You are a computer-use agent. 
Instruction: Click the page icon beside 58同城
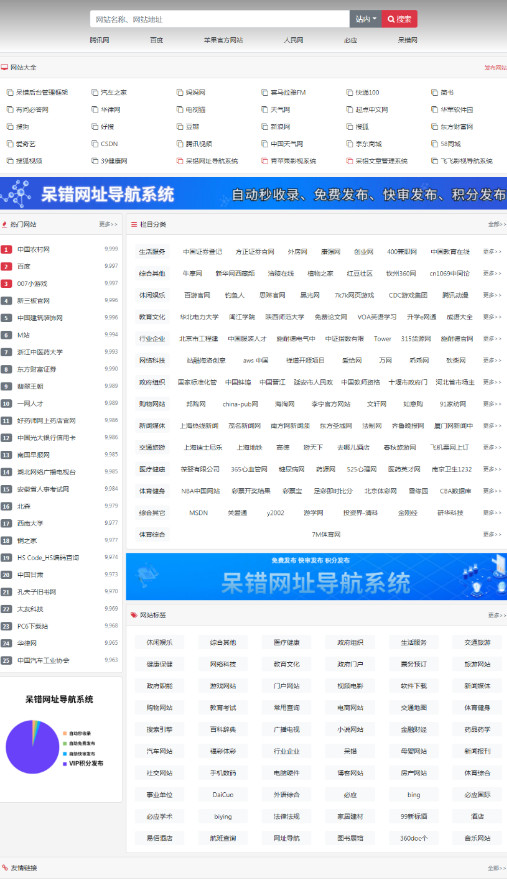pos(434,144)
